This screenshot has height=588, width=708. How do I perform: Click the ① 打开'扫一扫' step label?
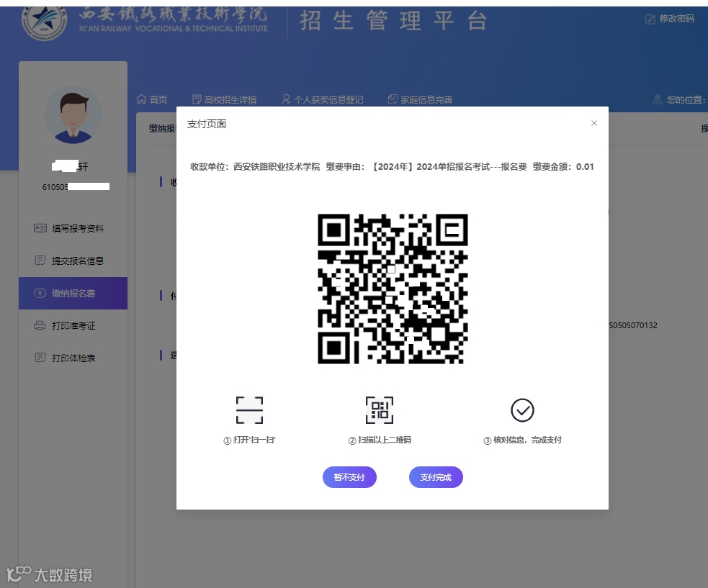[x=250, y=440]
